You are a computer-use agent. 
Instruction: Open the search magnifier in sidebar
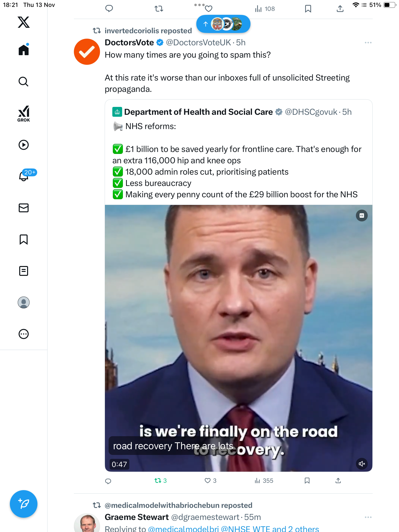[x=24, y=82]
